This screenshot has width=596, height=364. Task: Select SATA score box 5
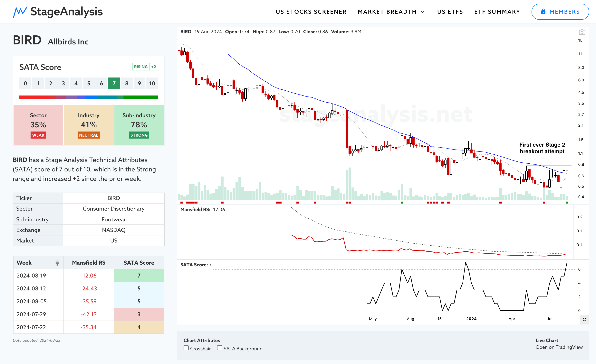pyautogui.click(x=89, y=83)
